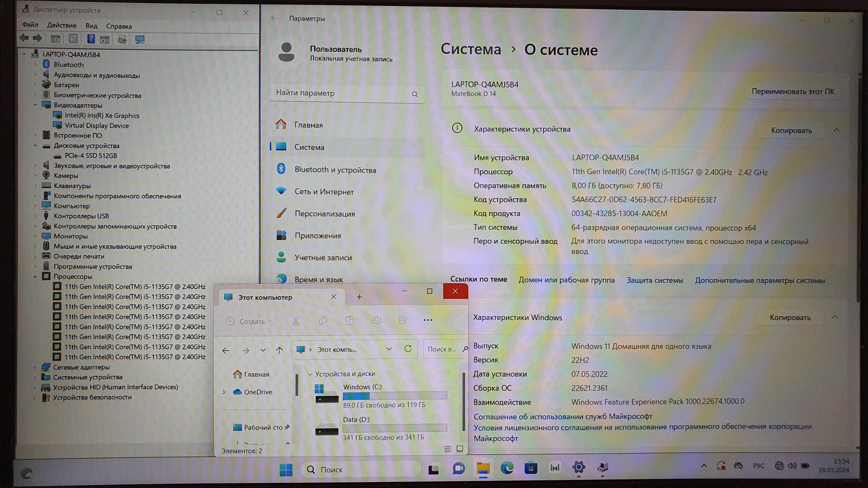Screen dimensions: 868x488
Task: Click the Device Manager back arrow icon
Action: [24, 39]
